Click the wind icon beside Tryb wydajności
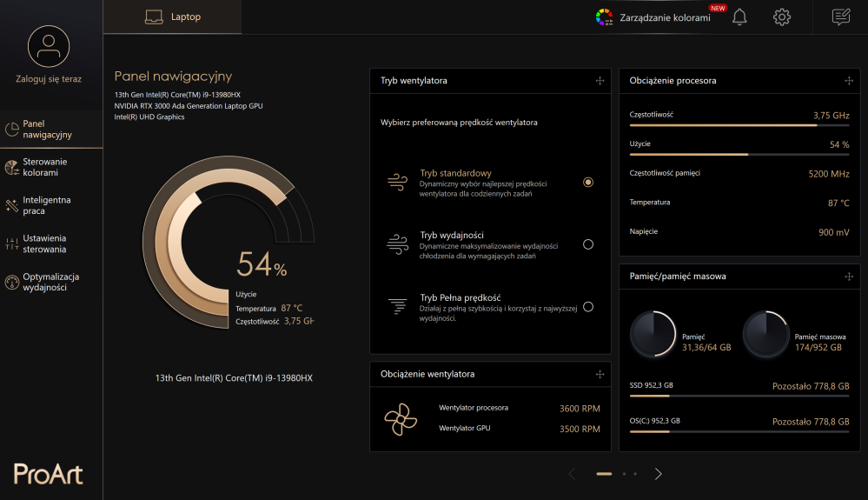The image size is (868, 500). pyautogui.click(x=397, y=244)
